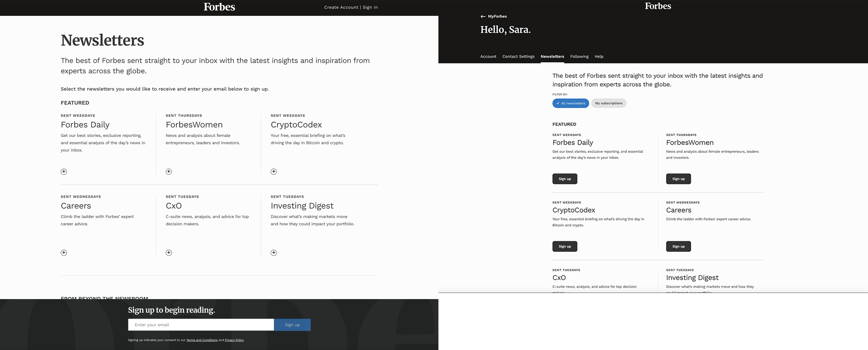Sign up for Forbes Daily in account page

[x=565, y=179]
